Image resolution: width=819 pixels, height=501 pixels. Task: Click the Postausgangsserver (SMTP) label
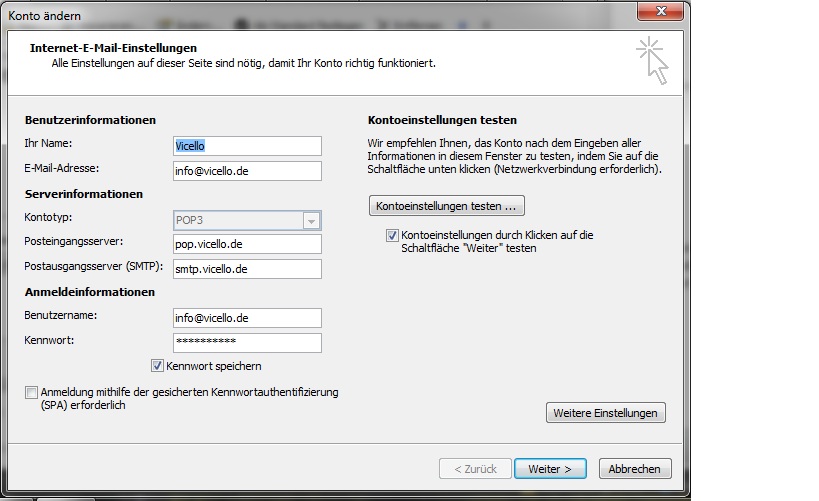[93, 266]
